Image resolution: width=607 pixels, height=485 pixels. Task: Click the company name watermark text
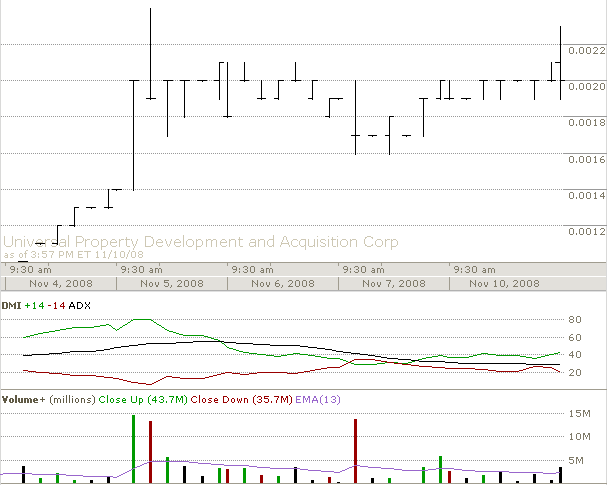pyautogui.click(x=200, y=242)
